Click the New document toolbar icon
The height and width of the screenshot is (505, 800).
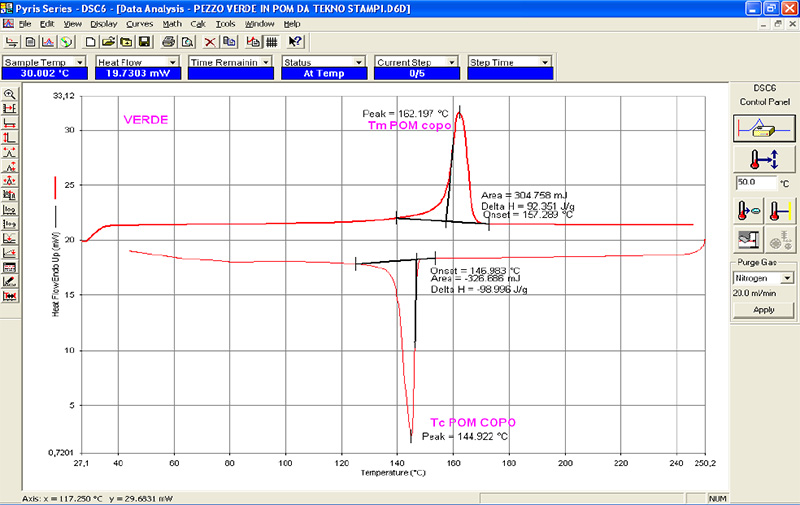coord(91,42)
